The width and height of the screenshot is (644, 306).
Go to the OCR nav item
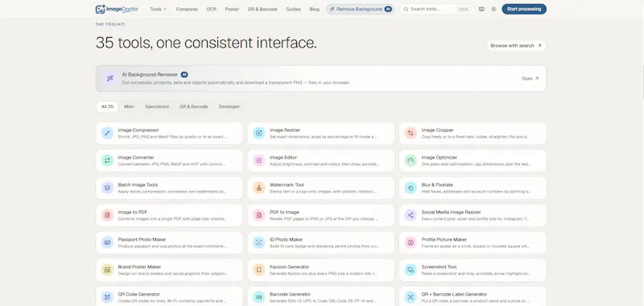click(x=211, y=9)
